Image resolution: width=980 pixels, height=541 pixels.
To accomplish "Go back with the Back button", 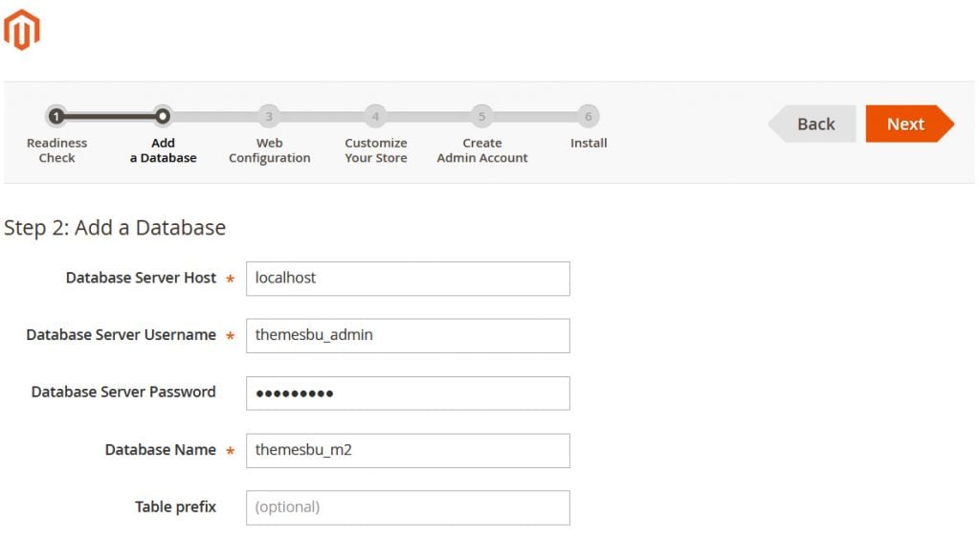I will 814,124.
